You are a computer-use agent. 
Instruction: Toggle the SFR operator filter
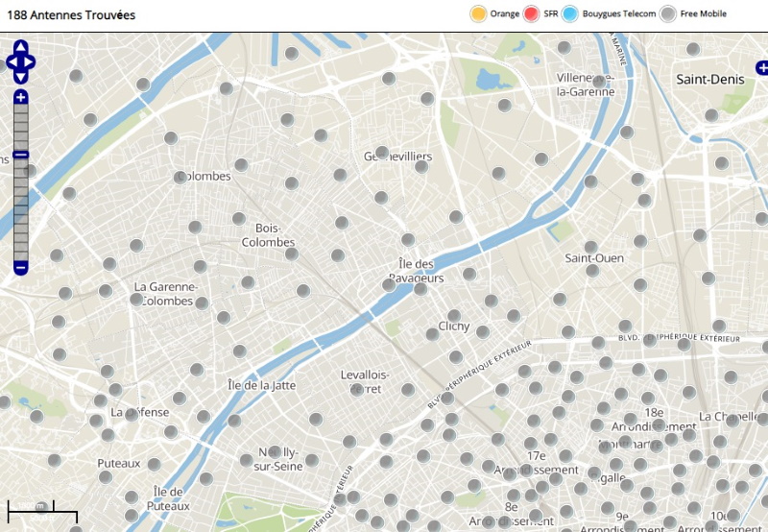click(532, 13)
